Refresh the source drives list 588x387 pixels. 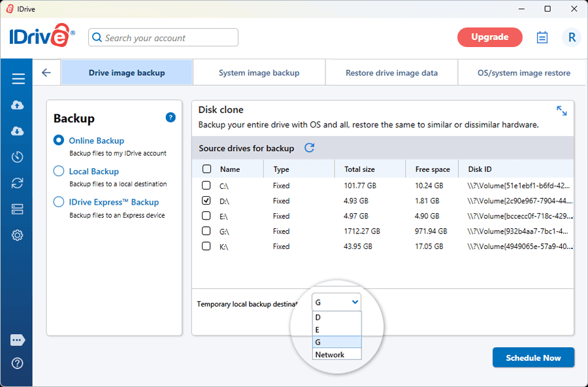[310, 148]
